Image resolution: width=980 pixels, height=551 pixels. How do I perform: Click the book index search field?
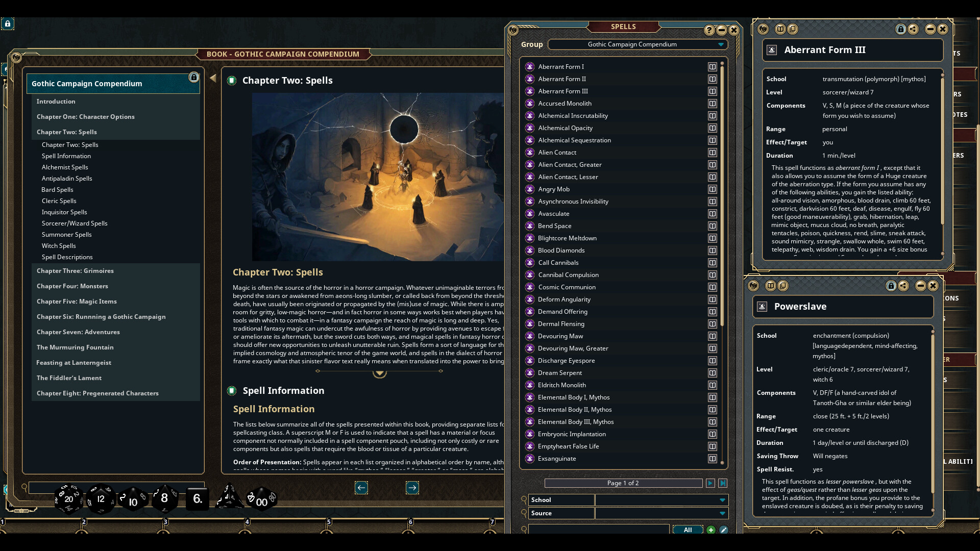tap(116, 488)
